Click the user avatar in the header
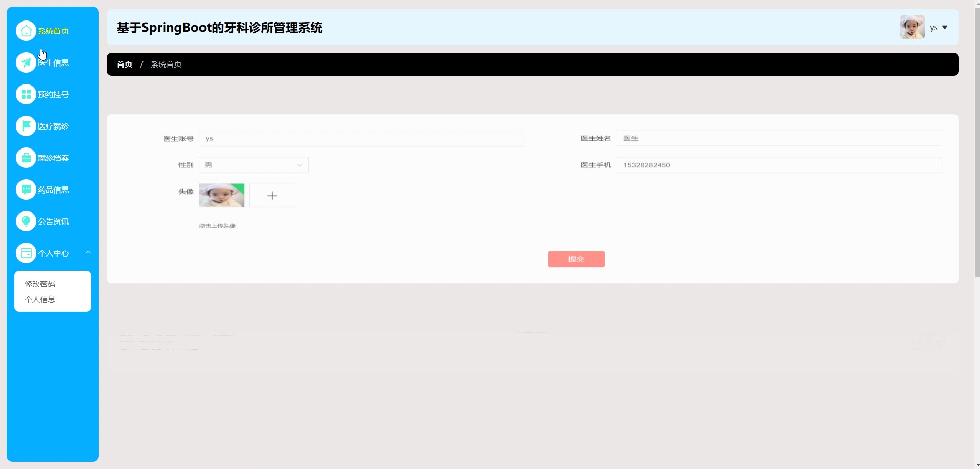980x469 pixels. [912, 27]
